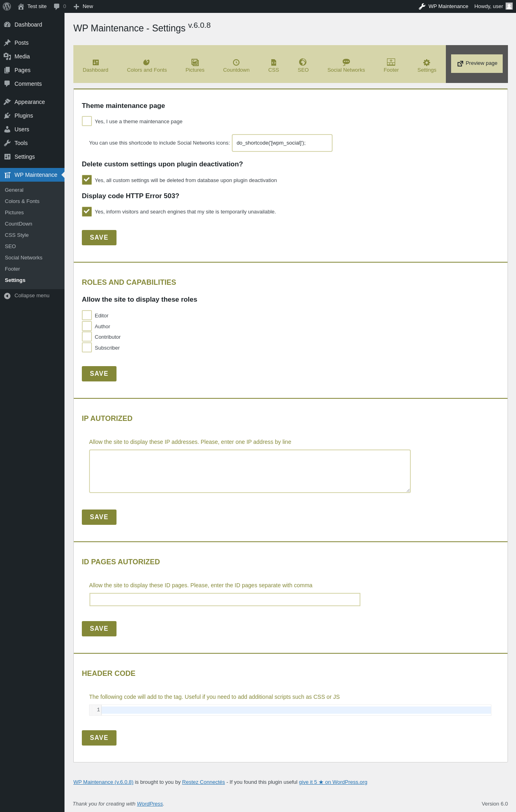Open sidebar Posts pin icon
Image resolution: width=516 pixels, height=812 pixels.
7,43
